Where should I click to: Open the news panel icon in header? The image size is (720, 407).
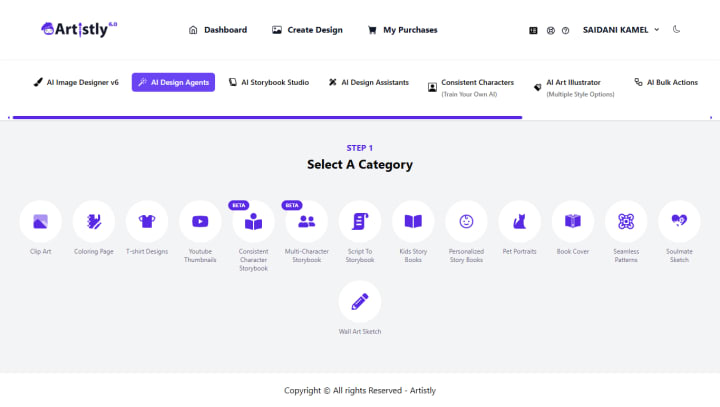pos(533,30)
